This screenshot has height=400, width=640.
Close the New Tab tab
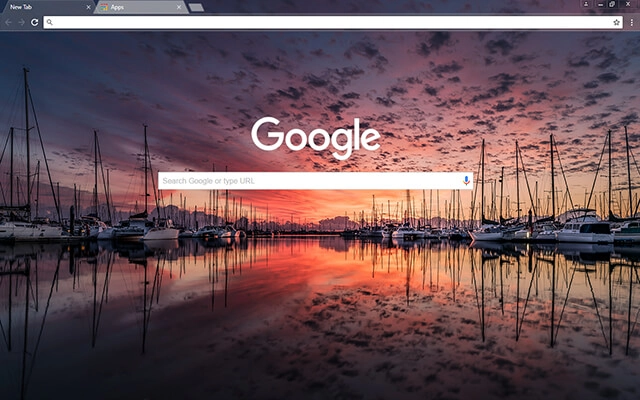point(88,7)
